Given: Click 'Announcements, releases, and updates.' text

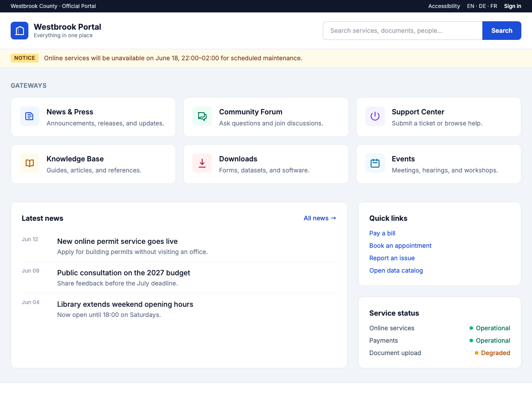Looking at the screenshot, I should coord(106,123).
